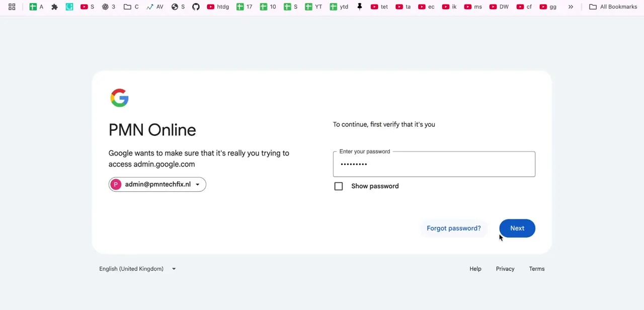Click the Next button

coord(517,228)
